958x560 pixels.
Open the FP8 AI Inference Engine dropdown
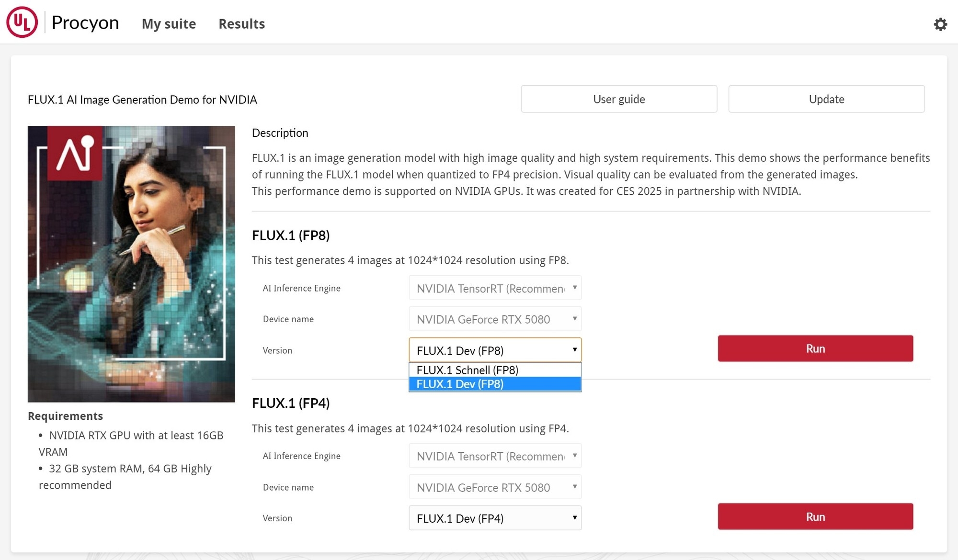[x=494, y=288]
